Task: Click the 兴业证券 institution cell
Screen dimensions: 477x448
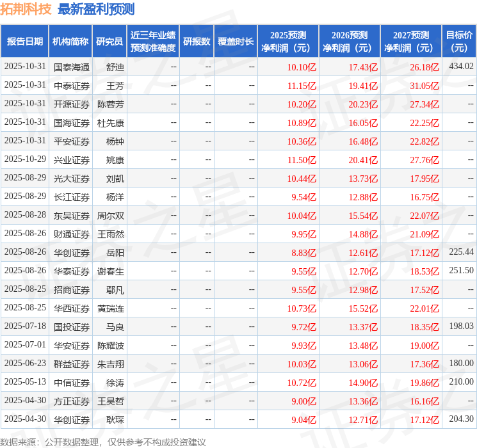Action: tap(72, 160)
